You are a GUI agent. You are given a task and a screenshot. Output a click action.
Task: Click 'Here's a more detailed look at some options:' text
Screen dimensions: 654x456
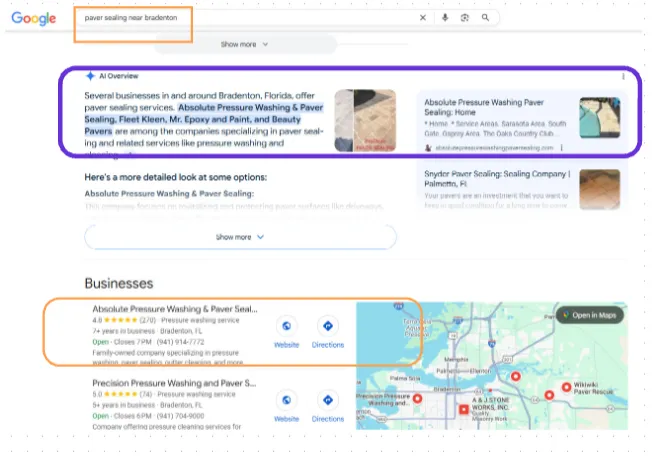click(176, 177)
